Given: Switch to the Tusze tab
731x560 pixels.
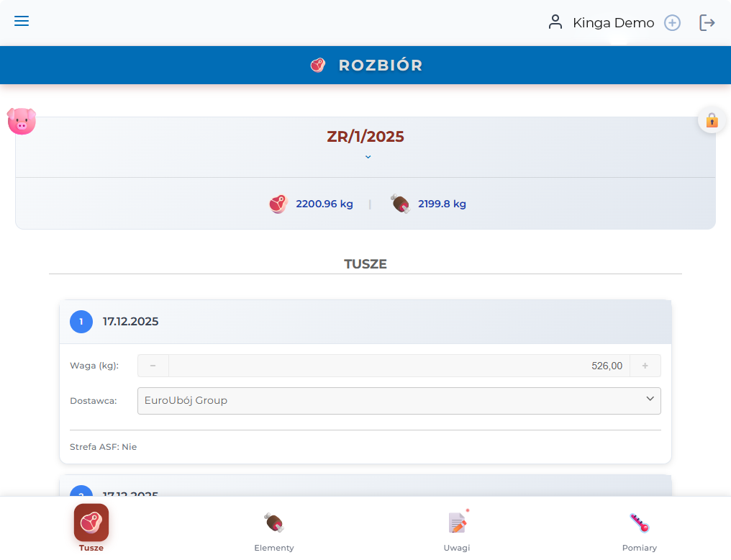Looking at the screenshot, I should [x=91, y=528].
